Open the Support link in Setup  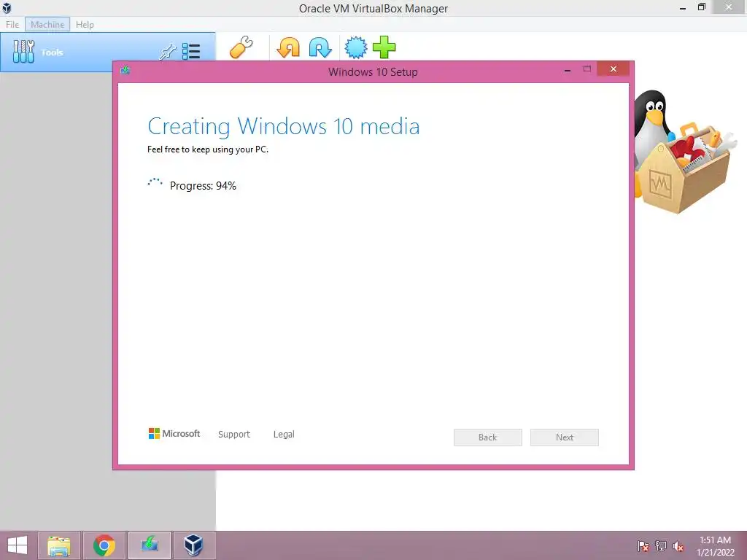click(234, 435)
